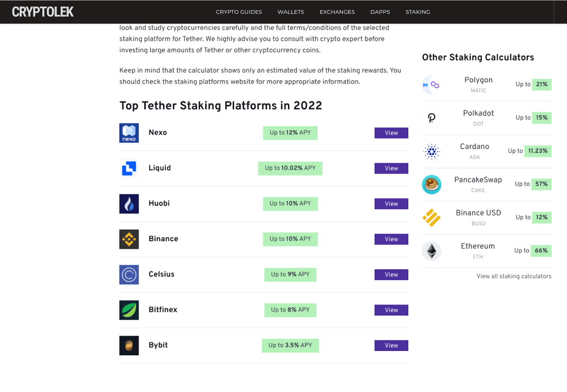Image resolution: width=567 pixels, height=392 pixels.
Task: Click the Bitfinex leaf logo
Action: tap(129, 310)
